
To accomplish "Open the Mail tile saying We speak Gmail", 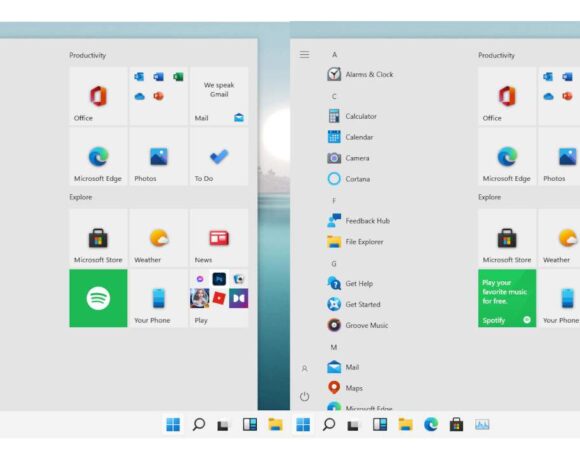I will click(219, 96).
